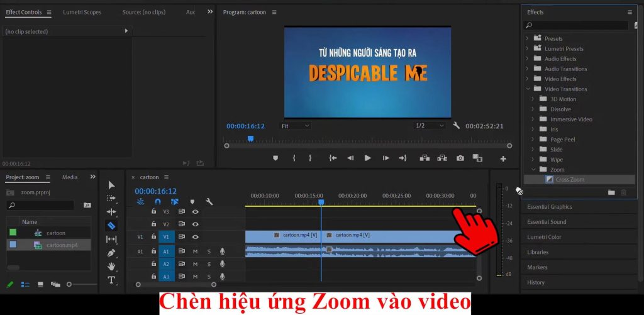The width and height of the screenshot is (644, 315).
Task: Toggle sync lock on V2 track
Action: coord(182,224)
